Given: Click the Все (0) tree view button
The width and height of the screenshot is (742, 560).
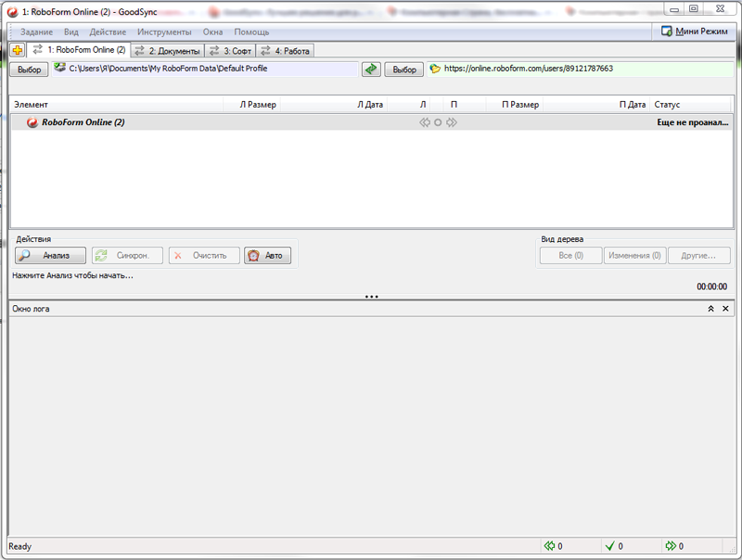Looking at the screenshot, I should pos(570,255).
